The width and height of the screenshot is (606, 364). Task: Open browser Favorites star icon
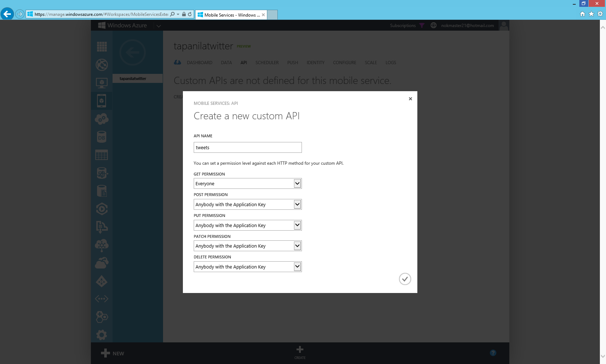pyautogui.click(x=591, y=14)
